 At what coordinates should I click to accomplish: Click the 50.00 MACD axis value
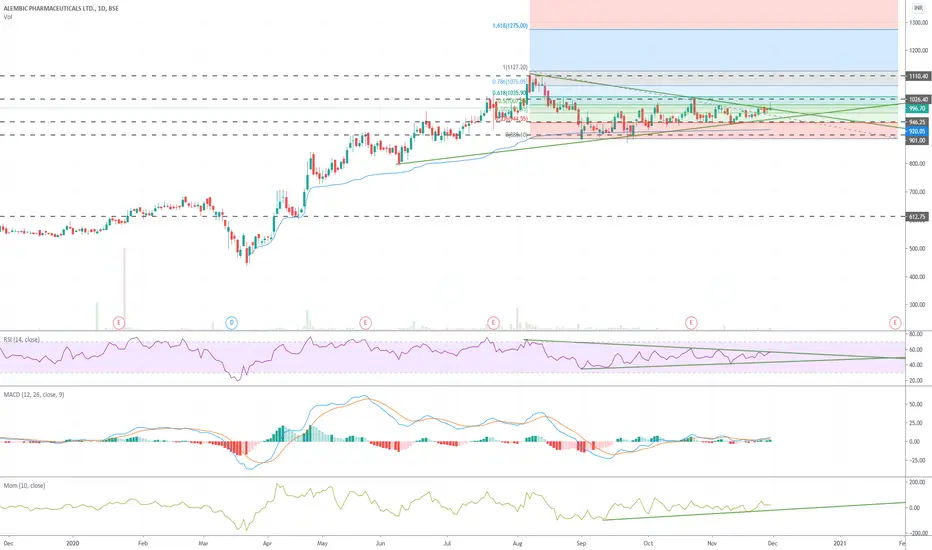pos(917,404)
